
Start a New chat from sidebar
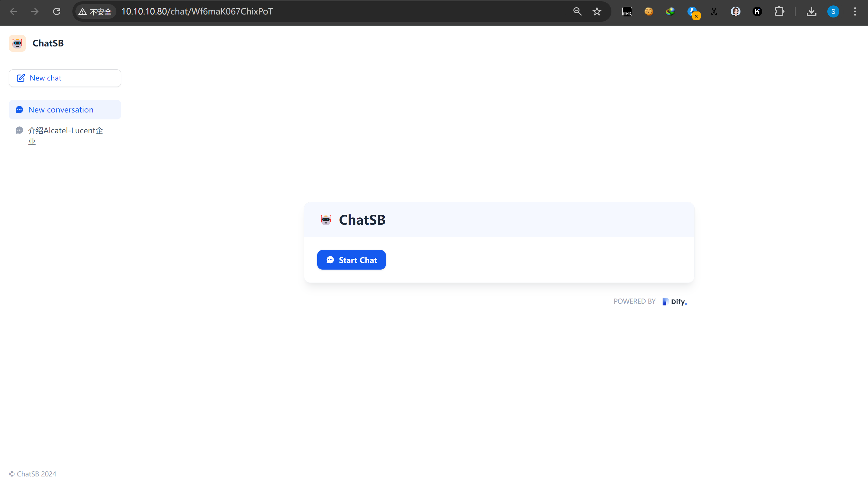pos(65,78)
